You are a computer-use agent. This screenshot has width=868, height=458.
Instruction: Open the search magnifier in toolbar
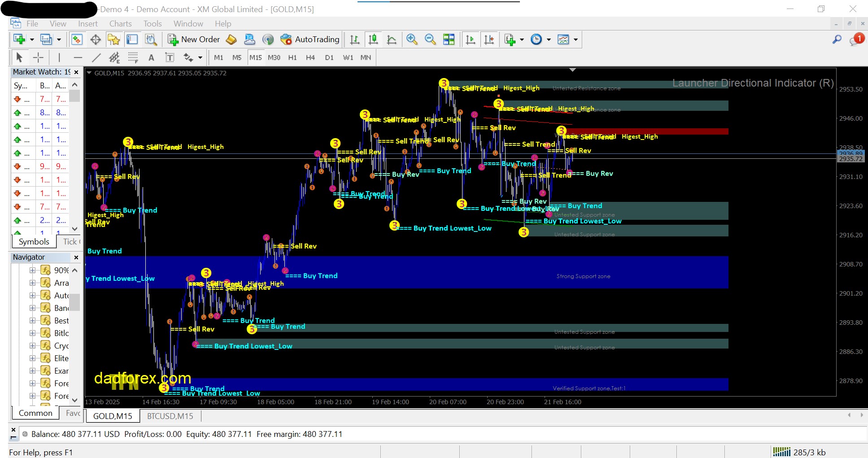[837, 39]
